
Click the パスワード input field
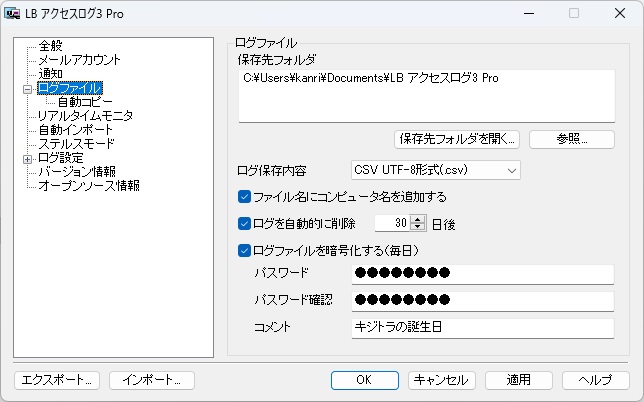(483, 274)
